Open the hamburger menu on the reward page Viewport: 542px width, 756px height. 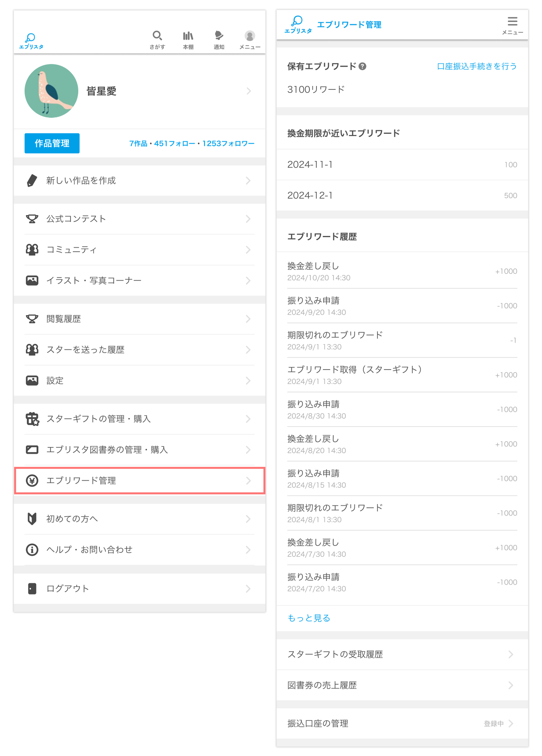pyautogui.click(x=513, y=22)
